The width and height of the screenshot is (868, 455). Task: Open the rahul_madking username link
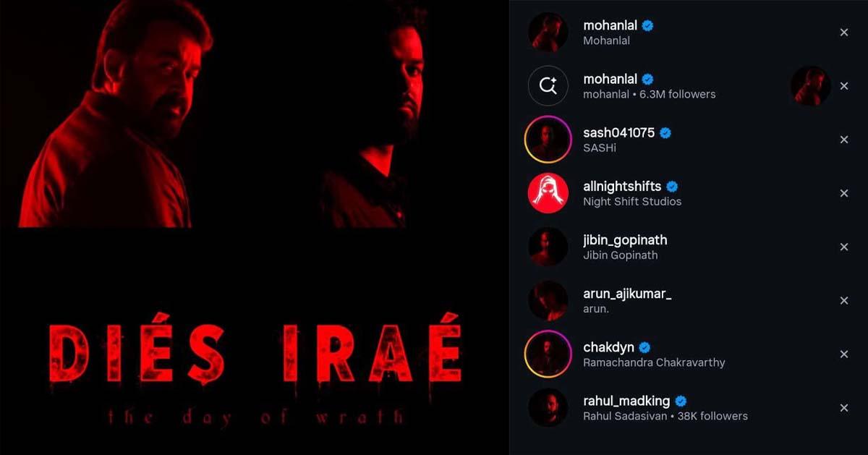click(626, 401)
